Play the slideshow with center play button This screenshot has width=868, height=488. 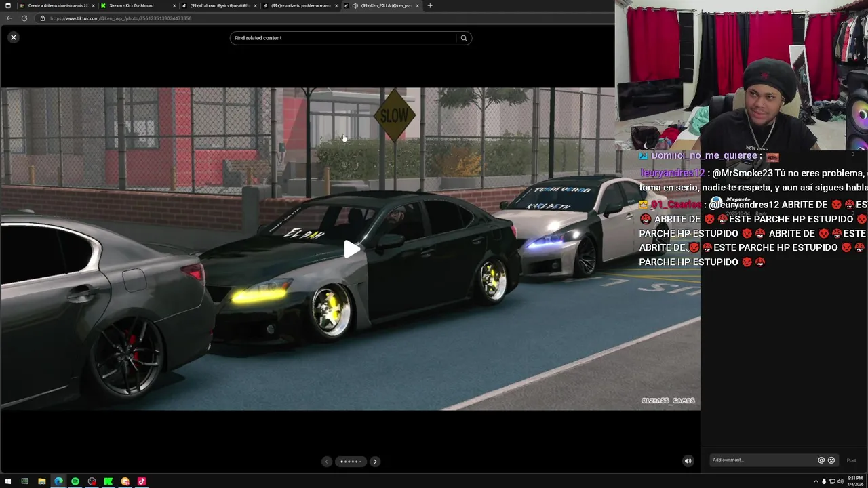pyautogui.click(x=351, y=249)
